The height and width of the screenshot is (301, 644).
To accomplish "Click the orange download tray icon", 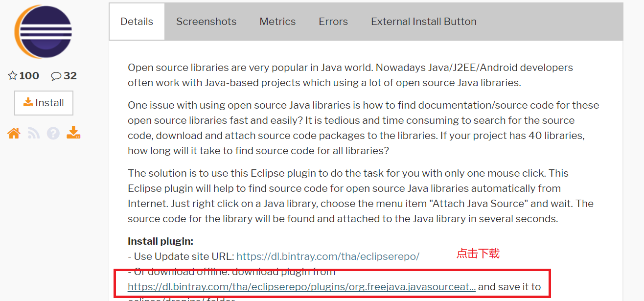I will point(73,133).
